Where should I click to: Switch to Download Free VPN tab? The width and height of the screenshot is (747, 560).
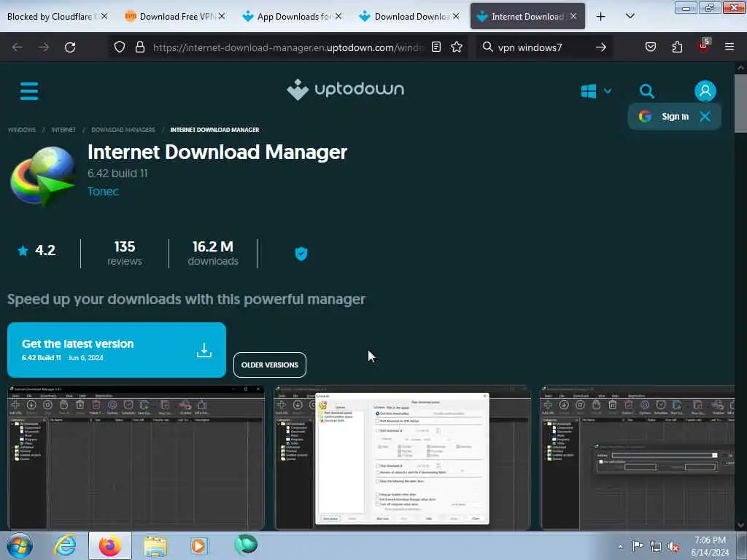click(x=169, y=17)
